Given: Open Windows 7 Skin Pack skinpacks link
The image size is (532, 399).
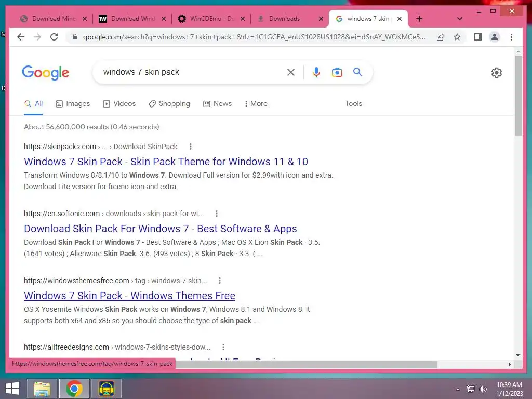Looking at the screenshot, I should 166,162.
